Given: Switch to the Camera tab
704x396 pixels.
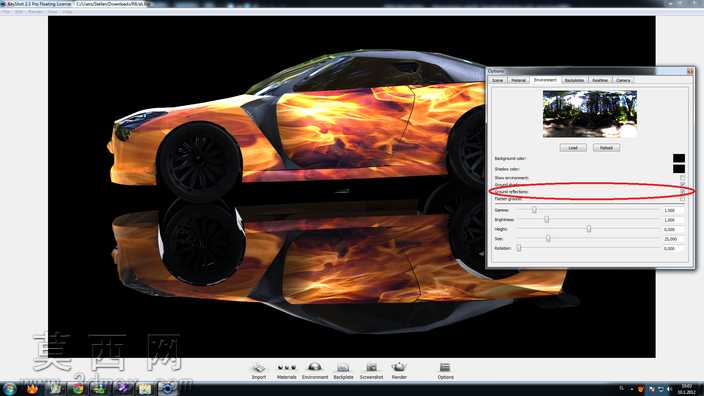Looking at the screenshot, I should 623,80.
